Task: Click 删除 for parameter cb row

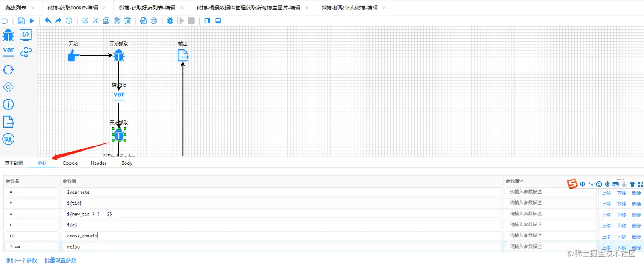Action: click(x=636, y=237)
